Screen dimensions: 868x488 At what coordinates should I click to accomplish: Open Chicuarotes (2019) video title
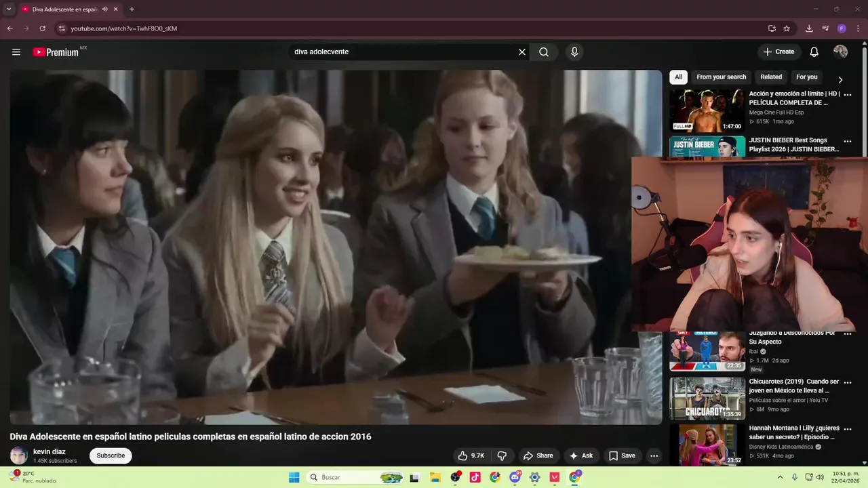pos(794,386)
